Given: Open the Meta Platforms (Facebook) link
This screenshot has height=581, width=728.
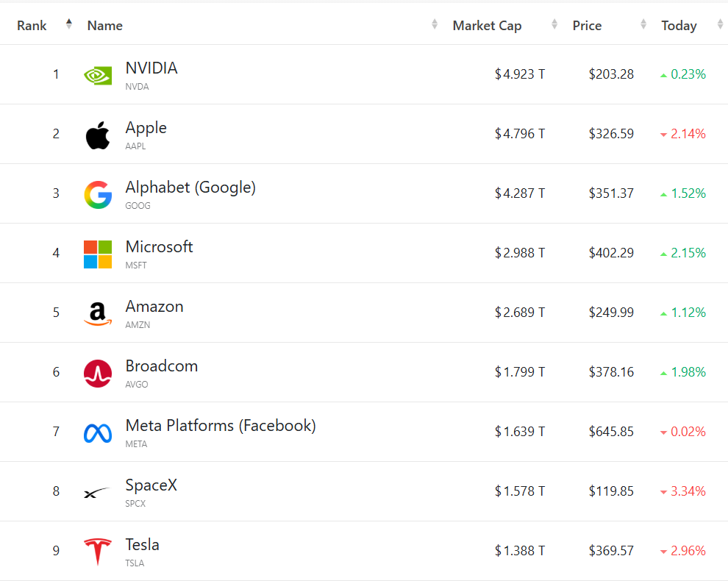Looking at the screenshot, I should (221, 426).
